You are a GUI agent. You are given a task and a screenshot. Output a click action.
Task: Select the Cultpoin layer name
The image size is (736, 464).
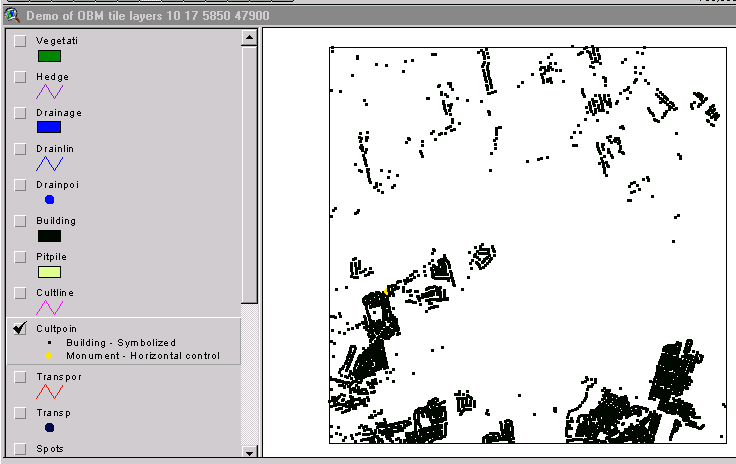pyautogui.click(x=56, y=329)
